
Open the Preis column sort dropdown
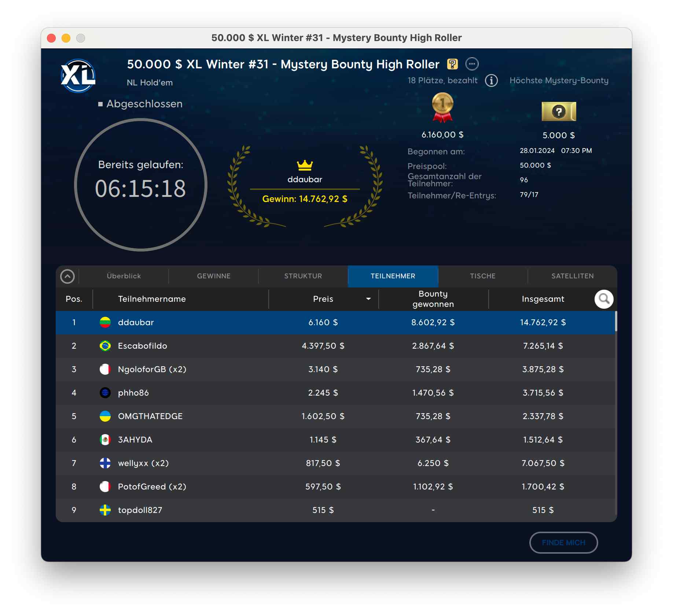[x=368, y=299]
